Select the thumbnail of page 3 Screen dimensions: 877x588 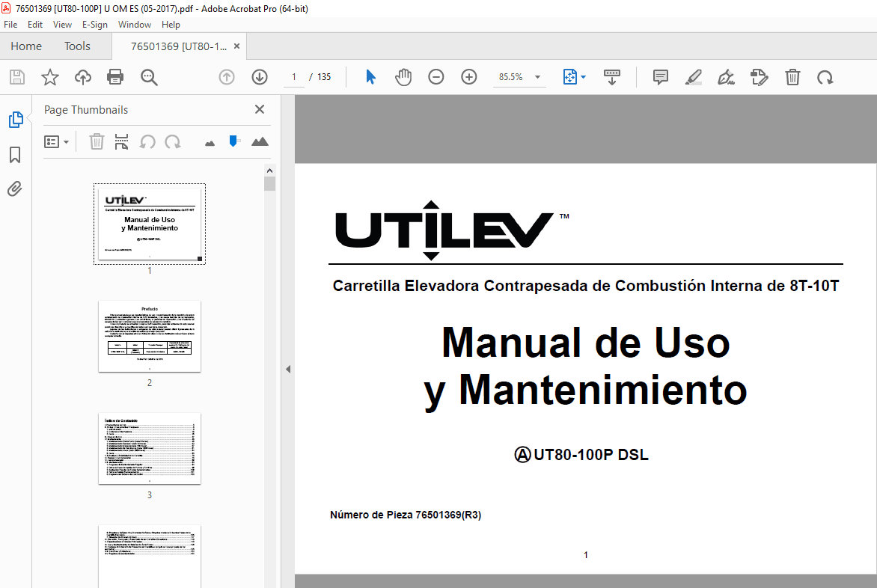coord(149,449)
